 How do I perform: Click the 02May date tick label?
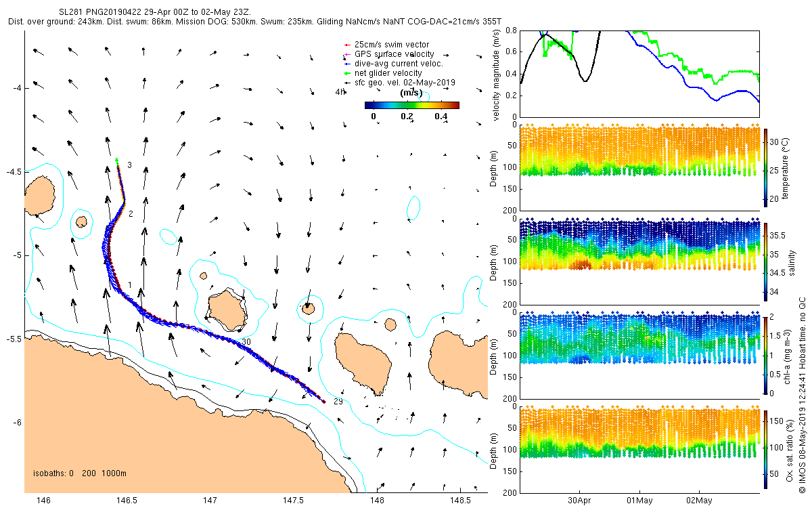coord(699,500)
